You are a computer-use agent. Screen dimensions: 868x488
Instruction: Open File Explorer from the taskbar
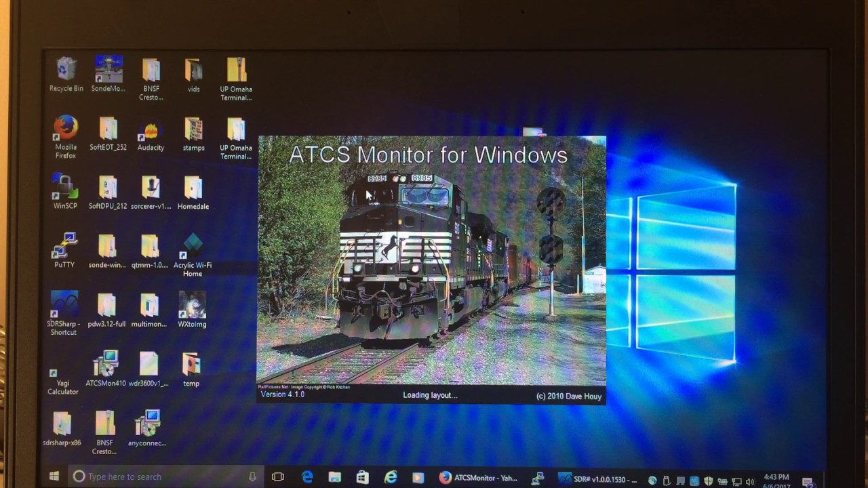(334, 477)
